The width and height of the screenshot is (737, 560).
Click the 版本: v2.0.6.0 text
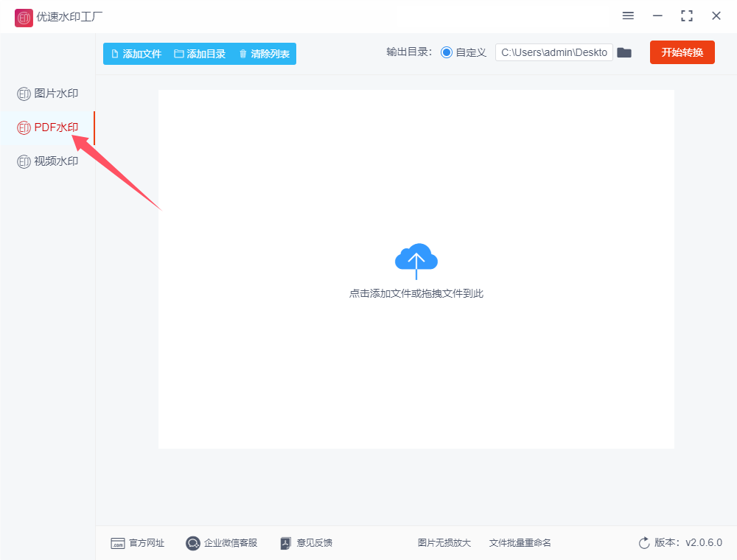coord(688,542)
